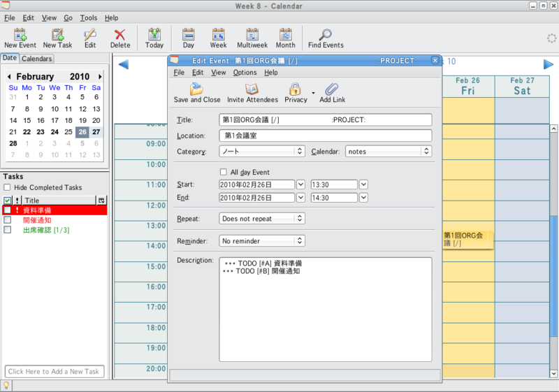The height and width of the screenshot is (392, 559).
Task: Jump to Today with toolbar icon
Action: (154, 35)
